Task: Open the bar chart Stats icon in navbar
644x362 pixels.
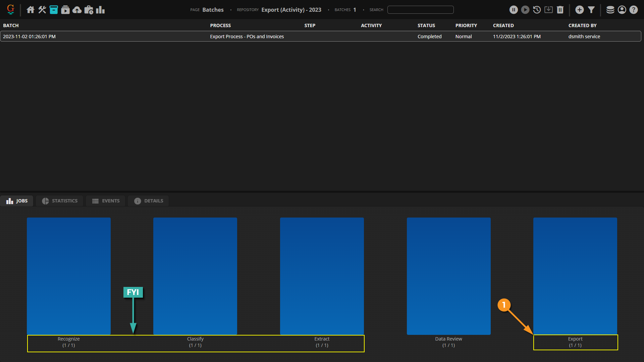Action: point(100,10)
